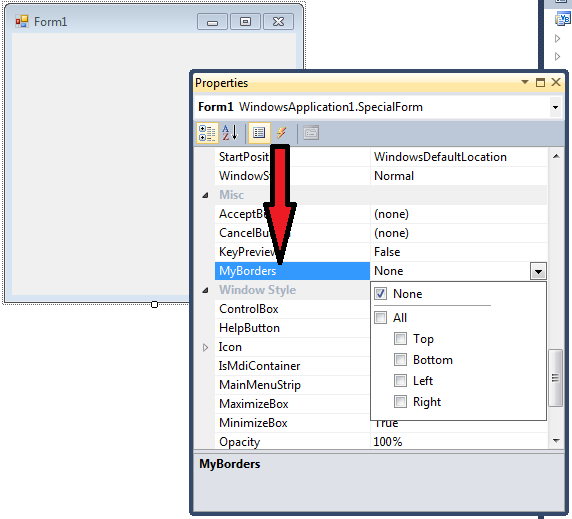Select the ControlBox property
This screenshot has width=572, height=519.
point(292,309)
